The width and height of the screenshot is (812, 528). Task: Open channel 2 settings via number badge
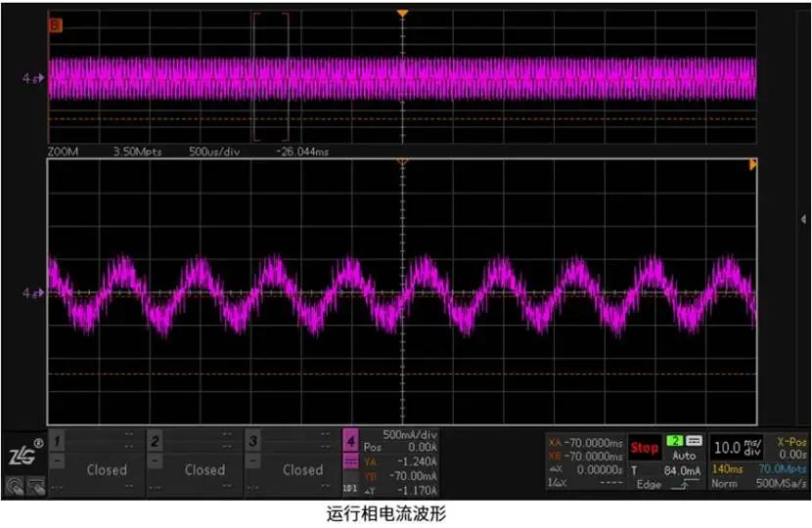click(x=155, y=442)
